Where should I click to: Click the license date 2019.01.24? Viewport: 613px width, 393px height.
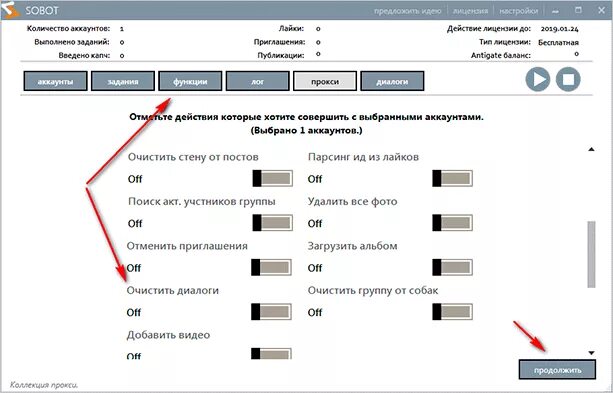coord(559,29)
